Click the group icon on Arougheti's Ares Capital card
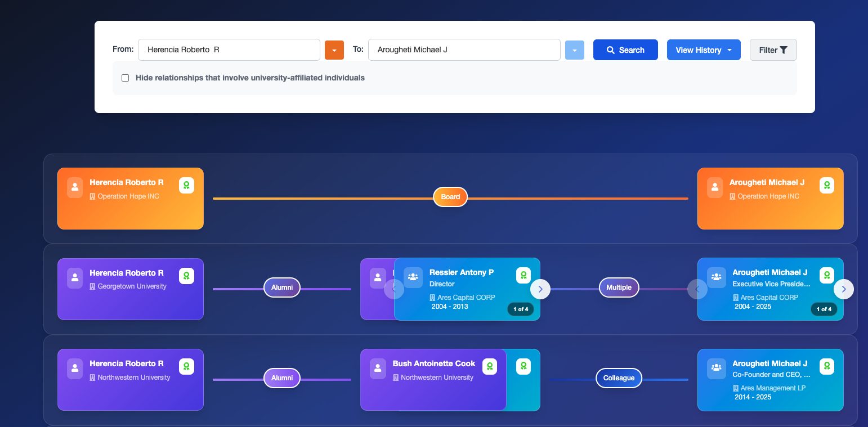The width and height of the screenshot is (868, 427). [717, 277]
